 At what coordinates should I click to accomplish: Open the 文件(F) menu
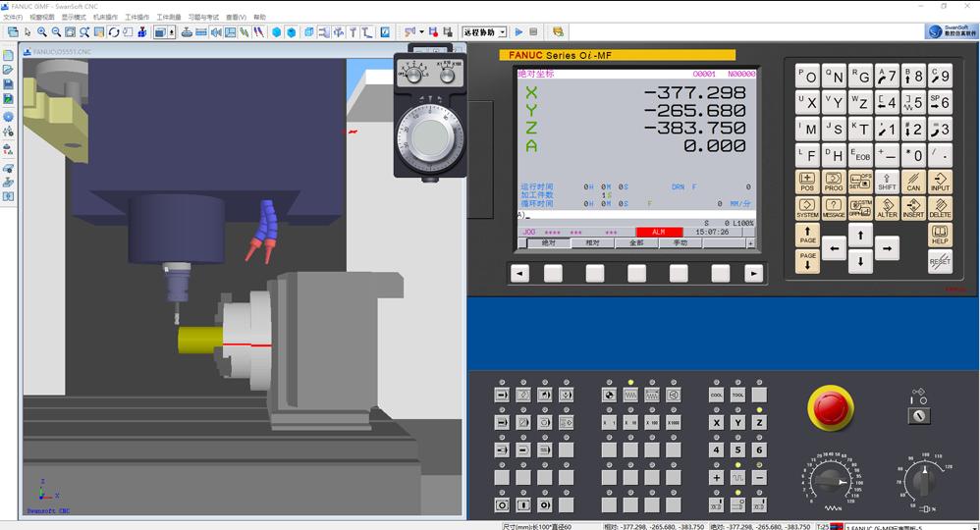[x=13, y=18]
